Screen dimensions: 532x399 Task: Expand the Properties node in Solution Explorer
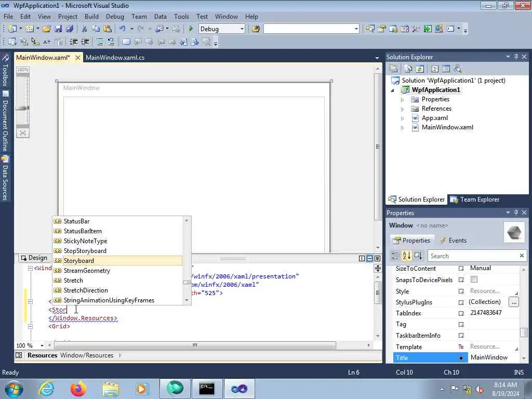tap(403, 100)
